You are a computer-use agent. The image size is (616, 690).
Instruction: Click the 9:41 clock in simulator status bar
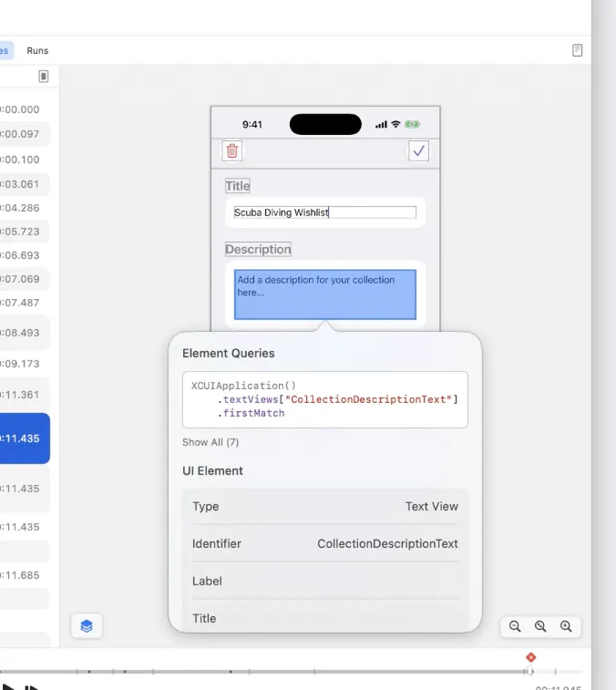[252, 125]
